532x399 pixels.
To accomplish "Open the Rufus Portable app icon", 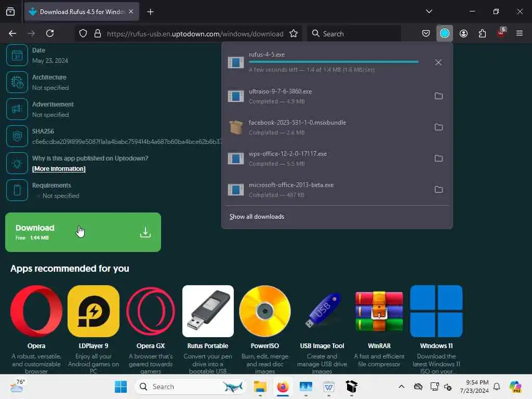I will pos(208,311).
